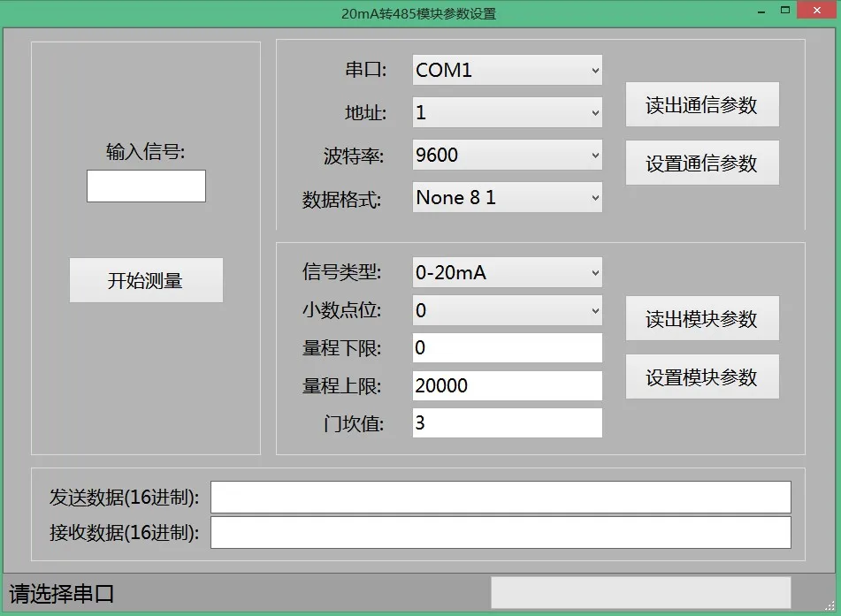This screenshot has height=616, width=841.
Task: Focus the 输入信号 input box
Action: click(x=146, y=186)
